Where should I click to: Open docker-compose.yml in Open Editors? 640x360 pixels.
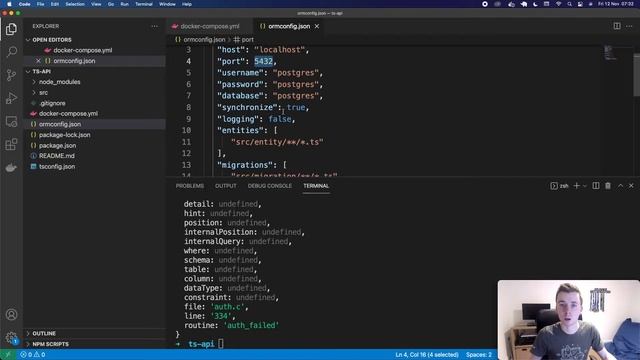(82, 50)
